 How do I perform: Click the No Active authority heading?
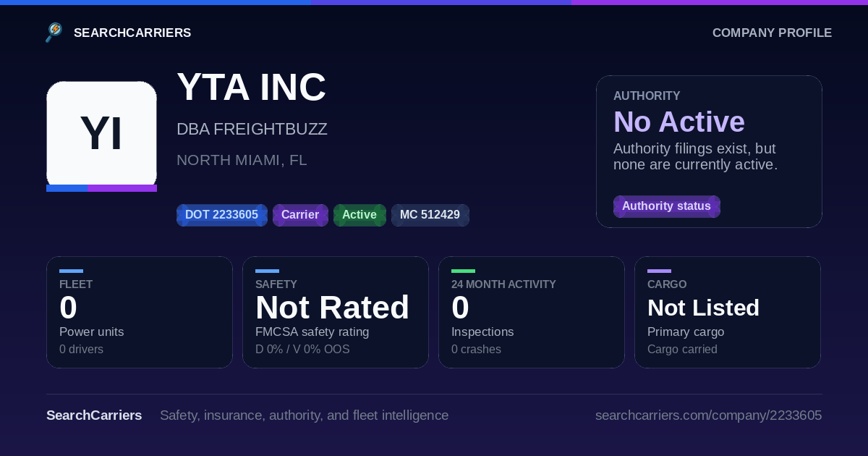point(679,122)
